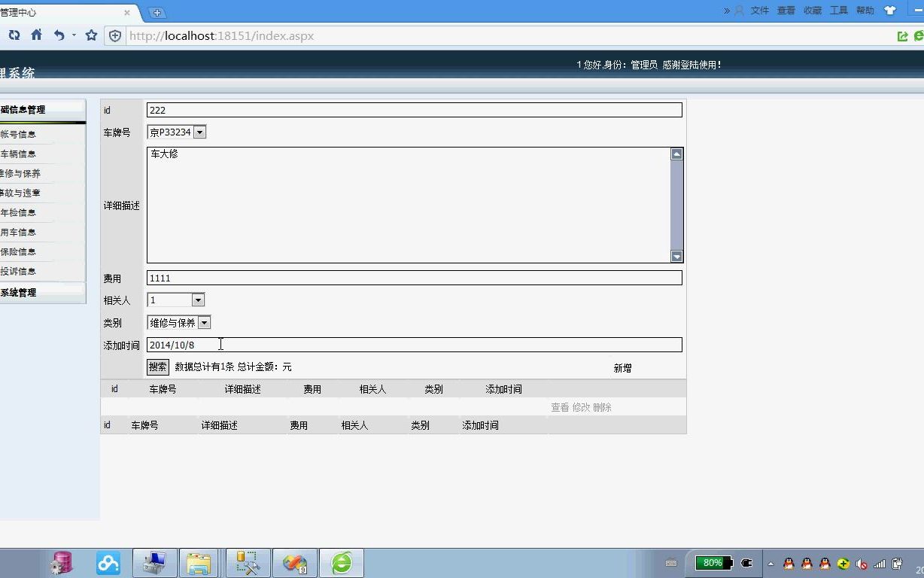Open the 车牌号 dropdown showing 京P33234

[x=199, y=131]
